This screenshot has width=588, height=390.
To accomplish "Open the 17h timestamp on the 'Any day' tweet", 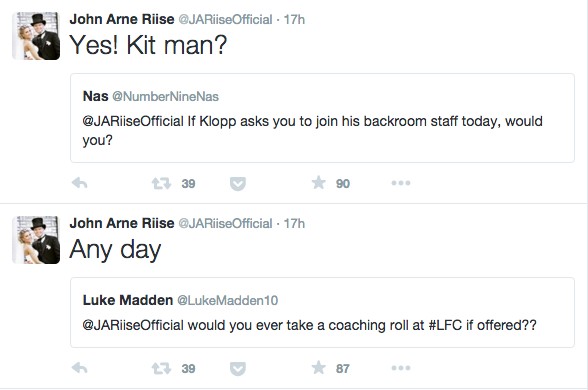I will point(294,224).
